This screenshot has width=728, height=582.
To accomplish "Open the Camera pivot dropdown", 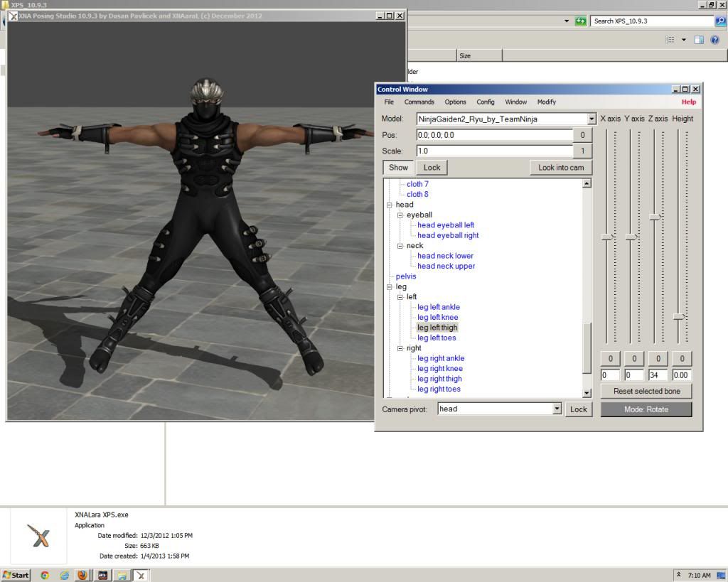I will click(557, 409).
